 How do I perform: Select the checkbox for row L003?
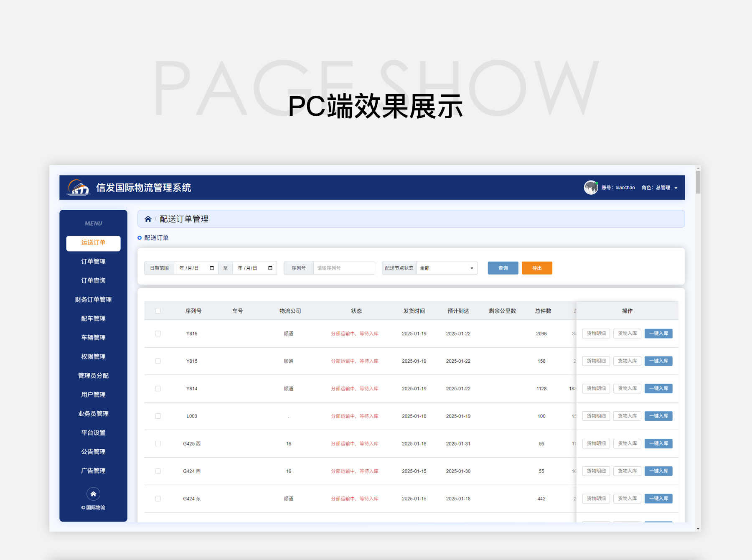point(158,416)
